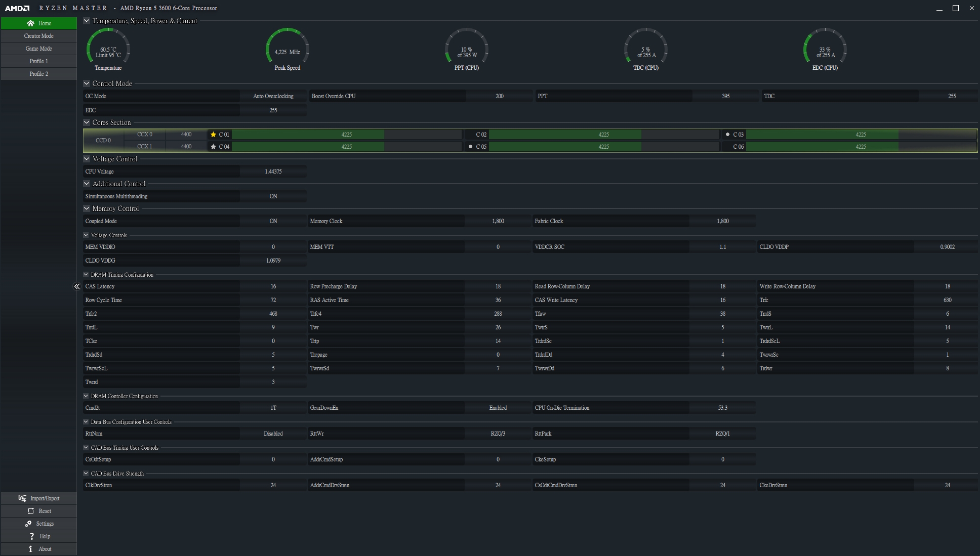
Task: Click RttWr value RZQ/3
Action: tap(498, 434)
